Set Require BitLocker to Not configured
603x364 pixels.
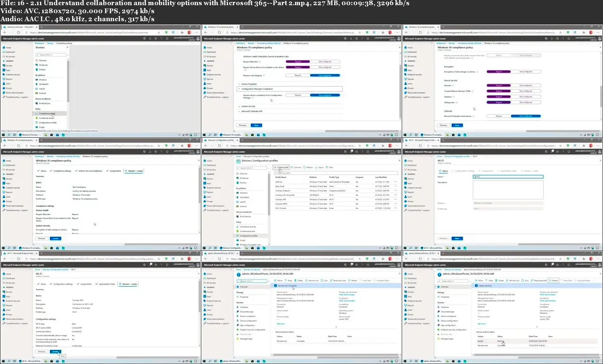[x=325, y=61]
